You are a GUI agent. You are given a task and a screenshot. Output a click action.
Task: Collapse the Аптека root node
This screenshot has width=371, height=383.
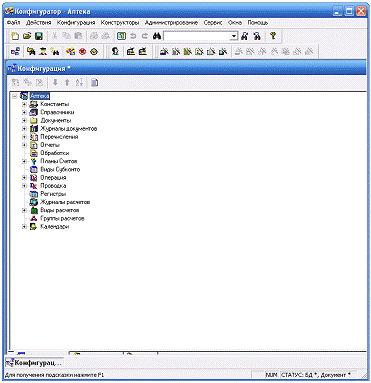[x=14, y=96]
